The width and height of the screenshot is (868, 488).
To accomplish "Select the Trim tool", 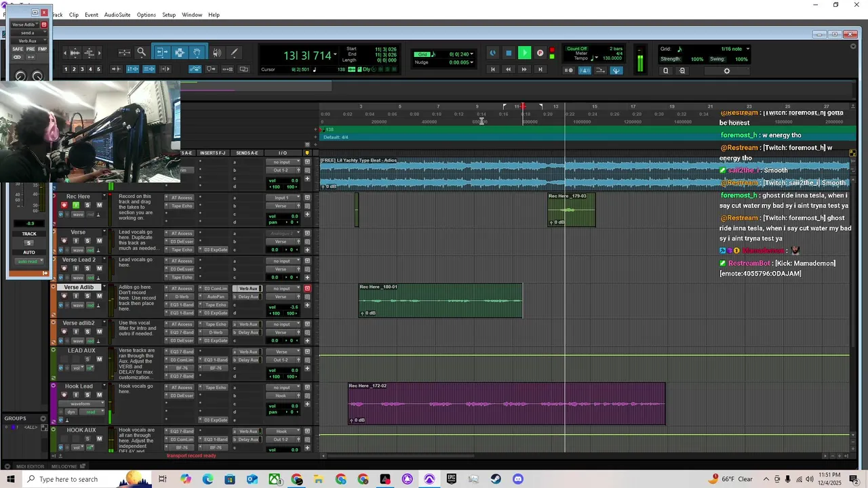I will click(162, 52).
